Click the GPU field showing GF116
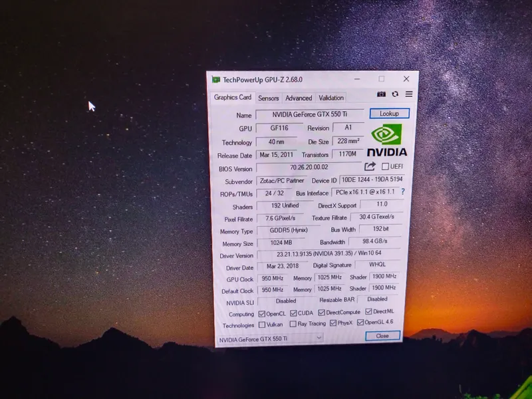The image size is (532, 399). [279, 128]
